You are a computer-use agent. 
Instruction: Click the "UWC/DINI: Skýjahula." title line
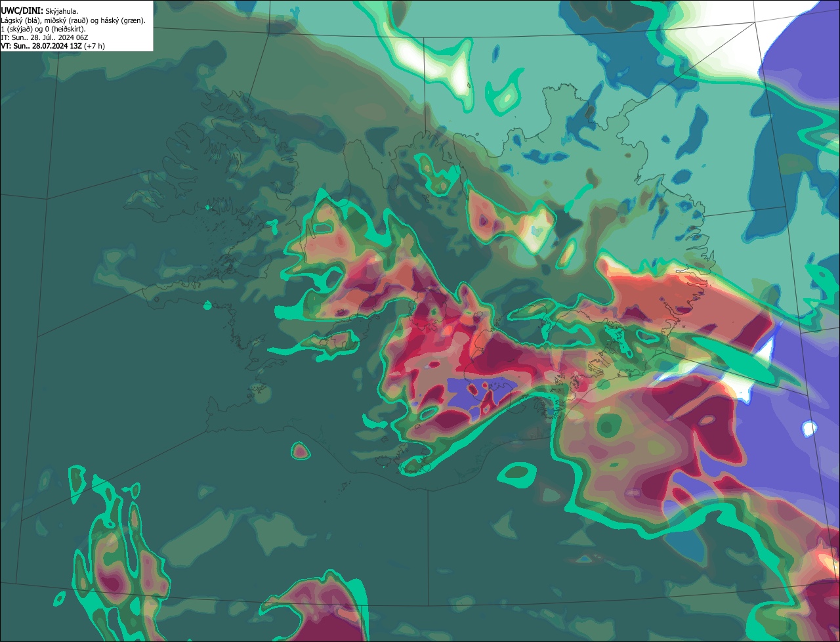(x=39, y=11)
